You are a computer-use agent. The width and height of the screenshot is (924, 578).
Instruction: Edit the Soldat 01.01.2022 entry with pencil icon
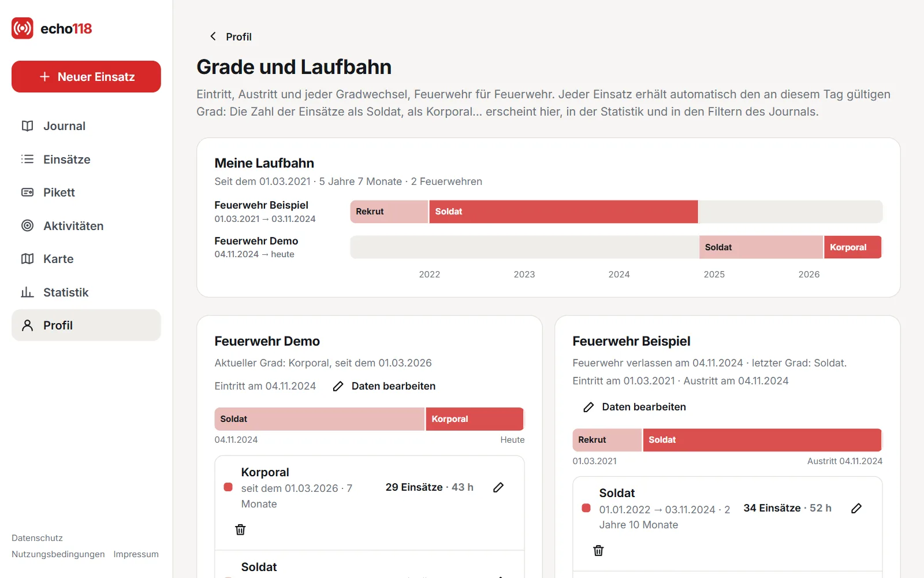point(856,508)
